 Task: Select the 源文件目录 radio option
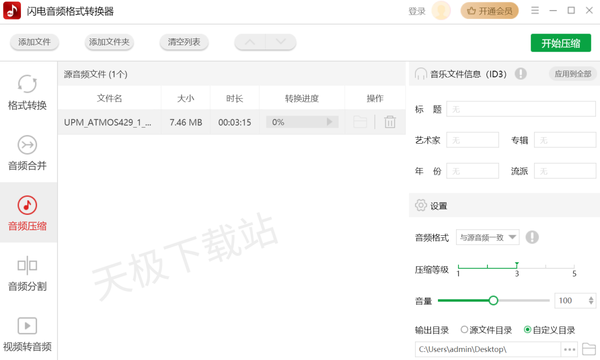(486, 330)
